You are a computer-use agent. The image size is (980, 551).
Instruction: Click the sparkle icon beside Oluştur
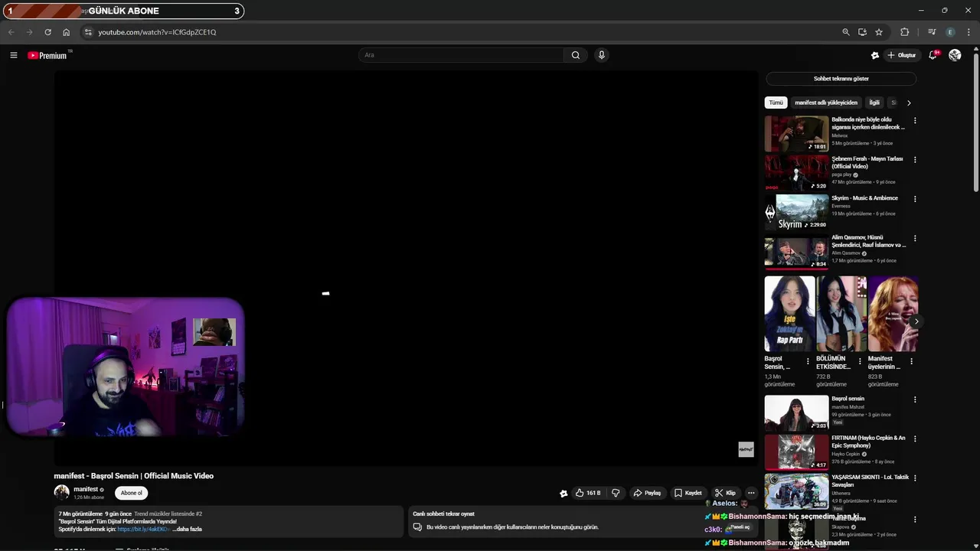click(x=875, y=55)
